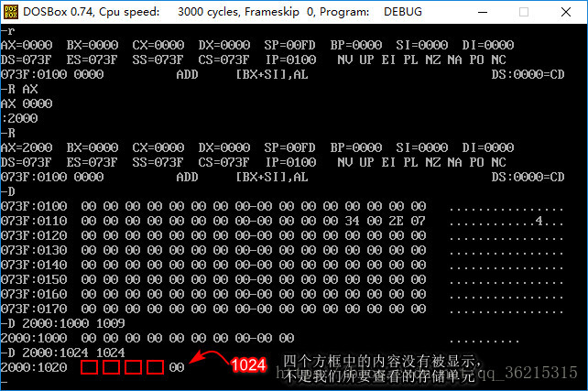Click the '00' byte after the red boxes
This screenshot has height=391, width=588.
(177, 367)
